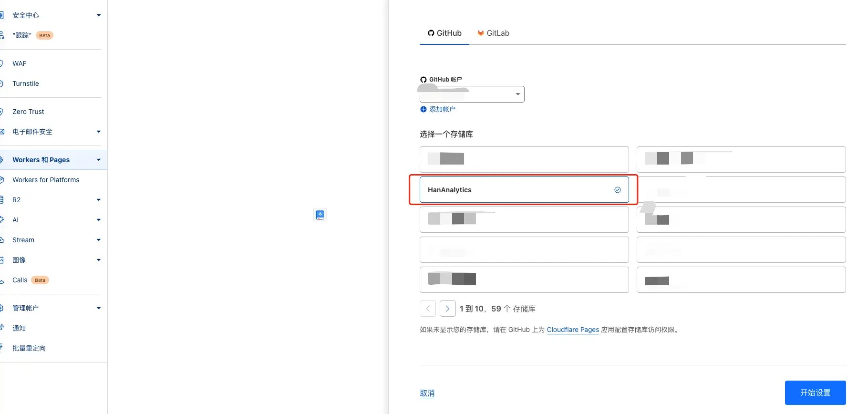The width and height of the screenshot is (868, 414).
Task: Go to the next page of repositories
Action: click(447, 309)
